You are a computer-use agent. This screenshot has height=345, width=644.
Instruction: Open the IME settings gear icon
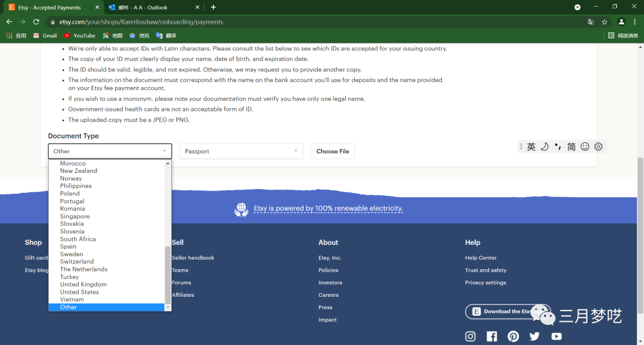598,147
